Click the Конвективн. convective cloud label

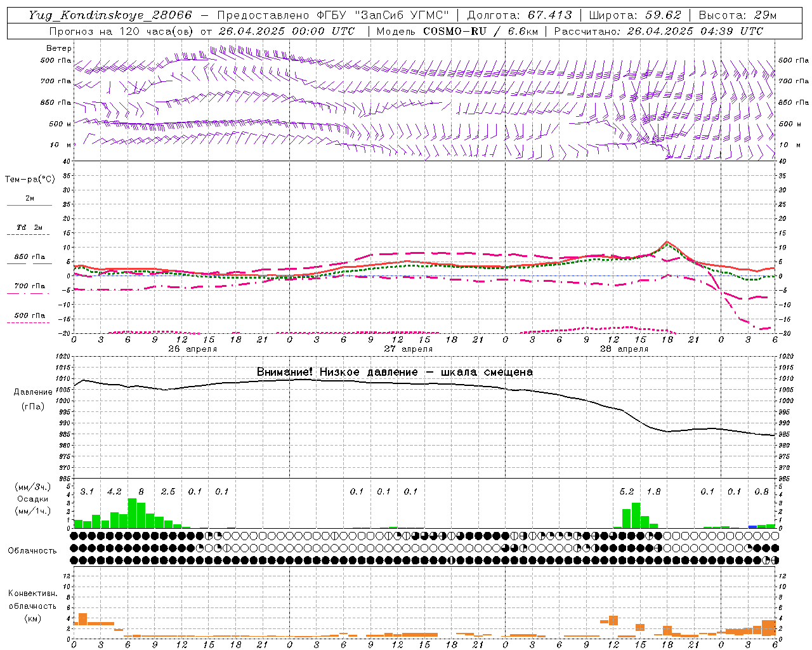[x=32, y=594]
